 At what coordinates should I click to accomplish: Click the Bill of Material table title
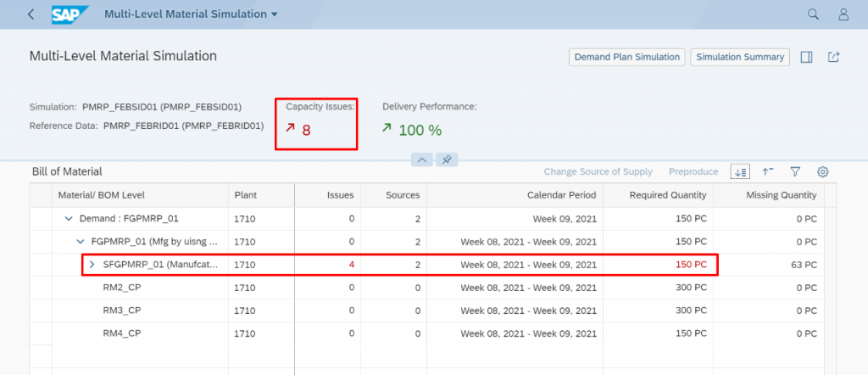point(67,171)
